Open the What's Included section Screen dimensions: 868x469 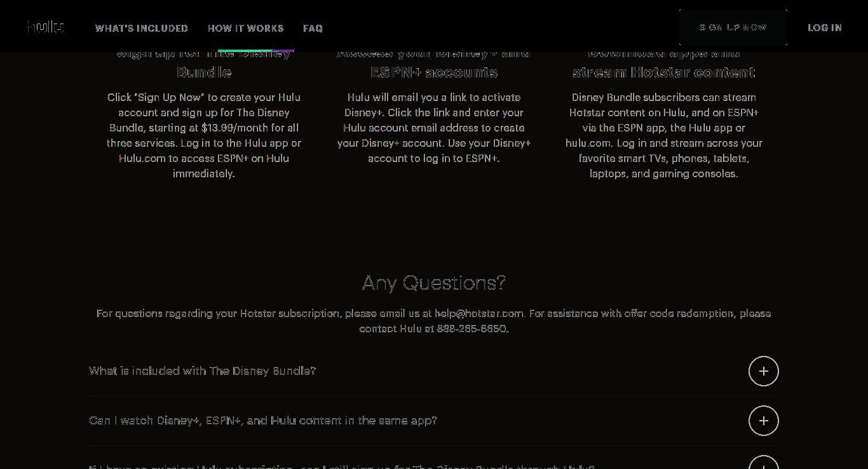point(142,28)
